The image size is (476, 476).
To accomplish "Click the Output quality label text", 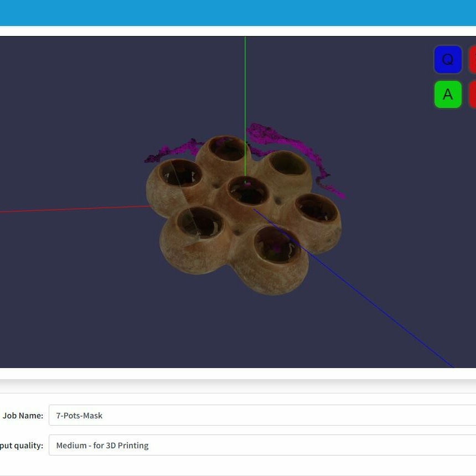I will pos(21,445).
